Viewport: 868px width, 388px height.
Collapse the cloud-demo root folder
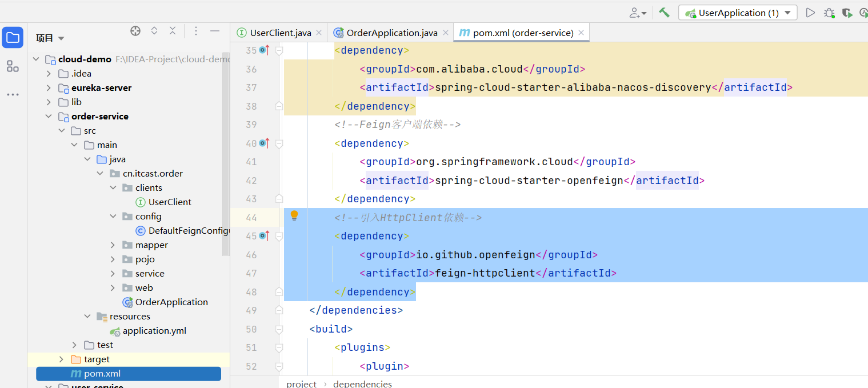pos(37,59)
